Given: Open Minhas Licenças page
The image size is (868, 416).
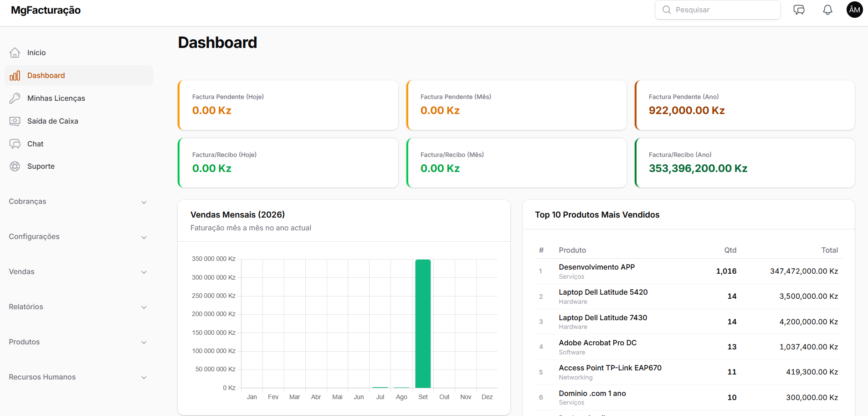Looking at the screenshot, I should click(x=78, y=99).
